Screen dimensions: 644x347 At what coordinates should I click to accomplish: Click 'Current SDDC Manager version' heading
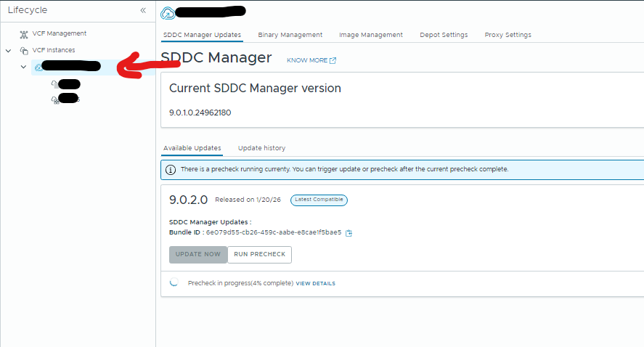pyautogui.click(x=255, y=89)
